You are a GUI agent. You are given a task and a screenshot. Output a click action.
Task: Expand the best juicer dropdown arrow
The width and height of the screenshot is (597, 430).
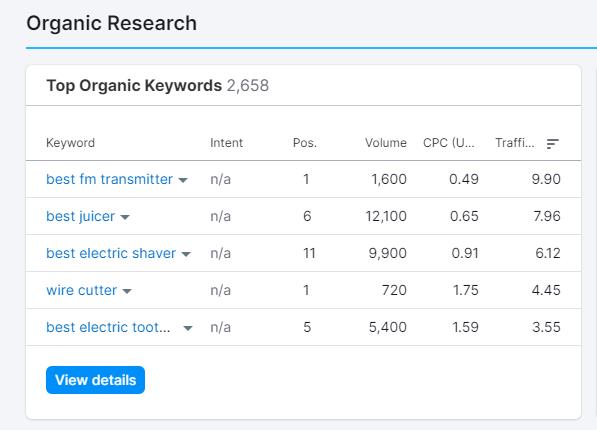coord(125,217)
